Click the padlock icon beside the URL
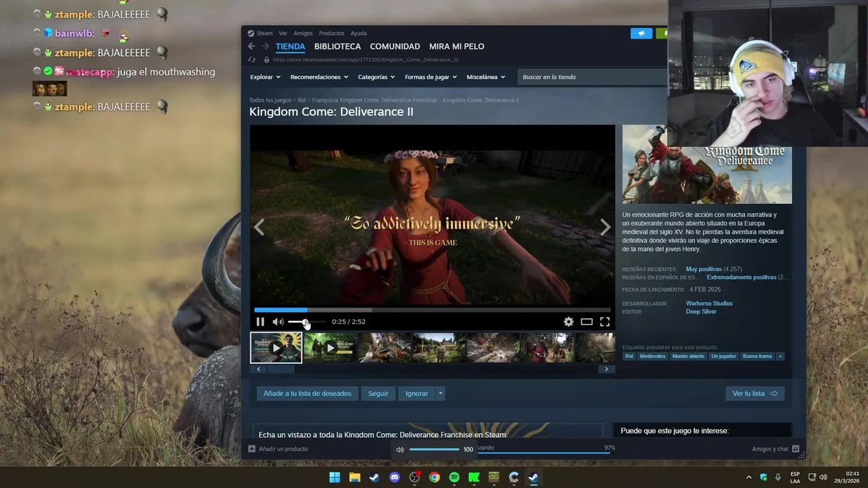The width and height of the screenshot is (868, 488). pyautogui.click(x=267, y=60)
